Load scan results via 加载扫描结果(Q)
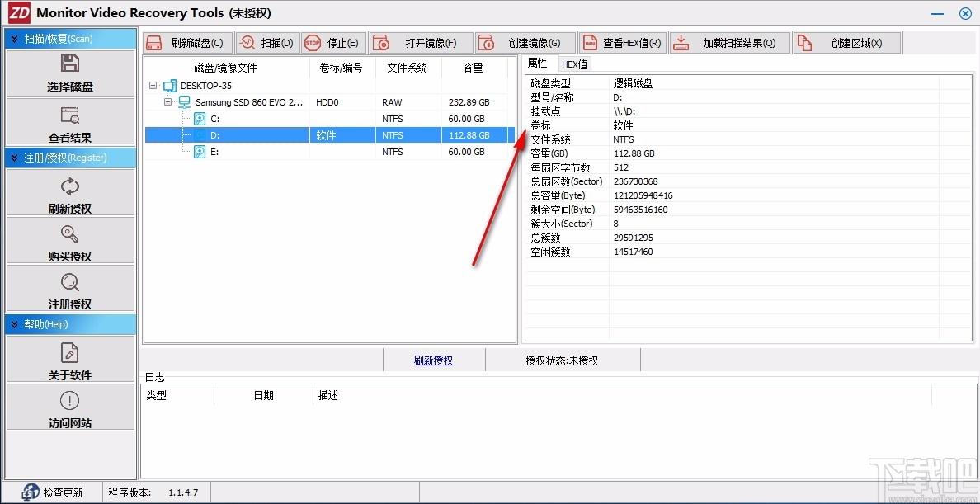The image size is (980, 504). (x=729, y=43)
